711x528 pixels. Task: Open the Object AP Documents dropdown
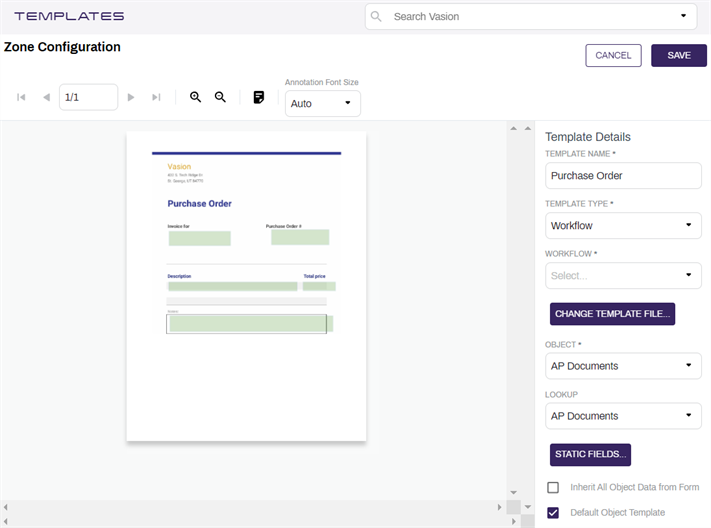pyautogui.click(x=623, y=366)
